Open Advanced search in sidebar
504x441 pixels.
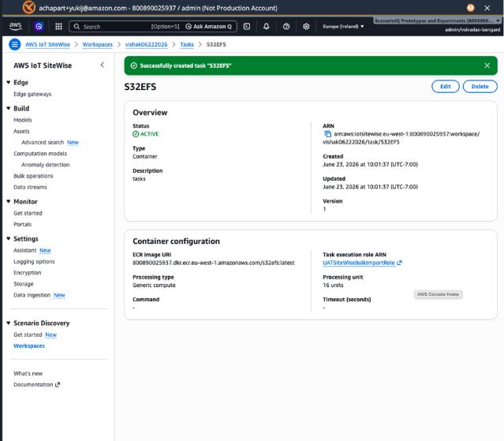pos(43,142)
